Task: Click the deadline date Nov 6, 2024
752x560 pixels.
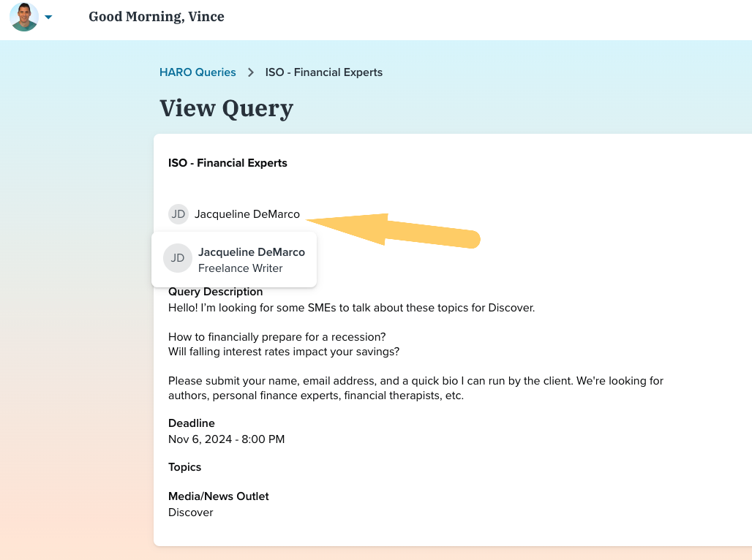Action: click(x=226, y=439)
